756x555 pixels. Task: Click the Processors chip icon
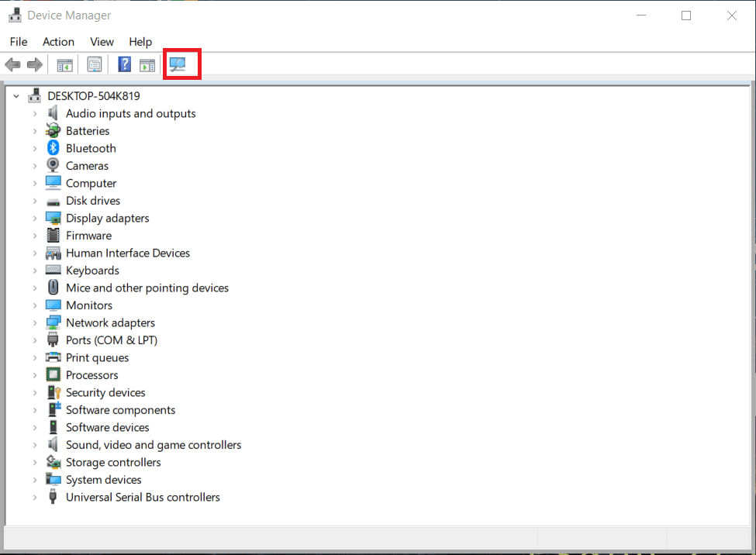tap(53, 374)
